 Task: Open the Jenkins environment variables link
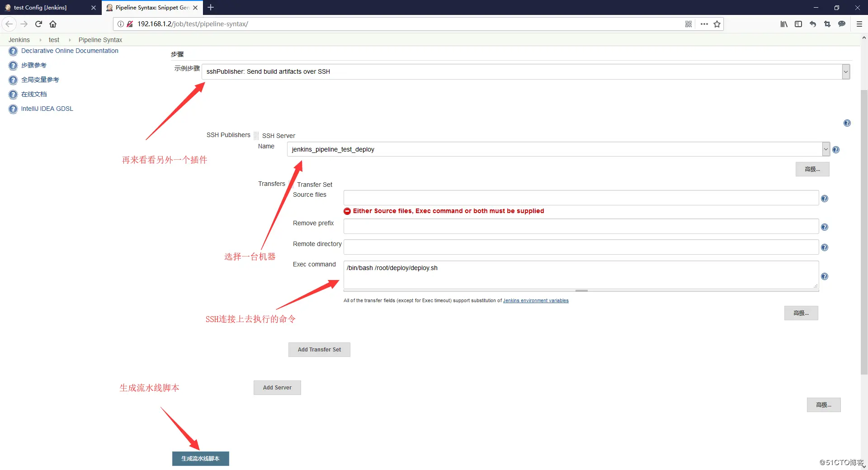pyautogui.click(x=536, y=300)
